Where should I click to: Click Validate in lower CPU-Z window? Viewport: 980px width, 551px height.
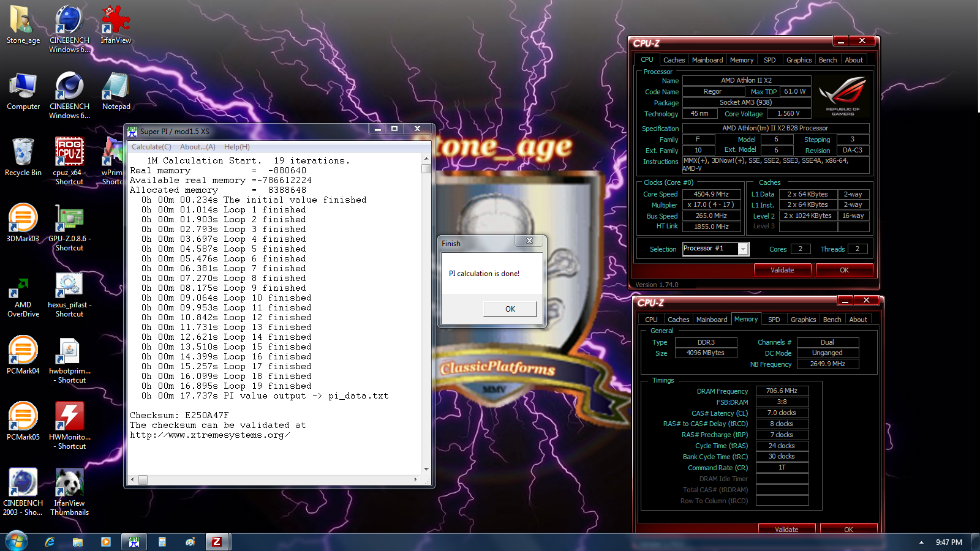786,528
